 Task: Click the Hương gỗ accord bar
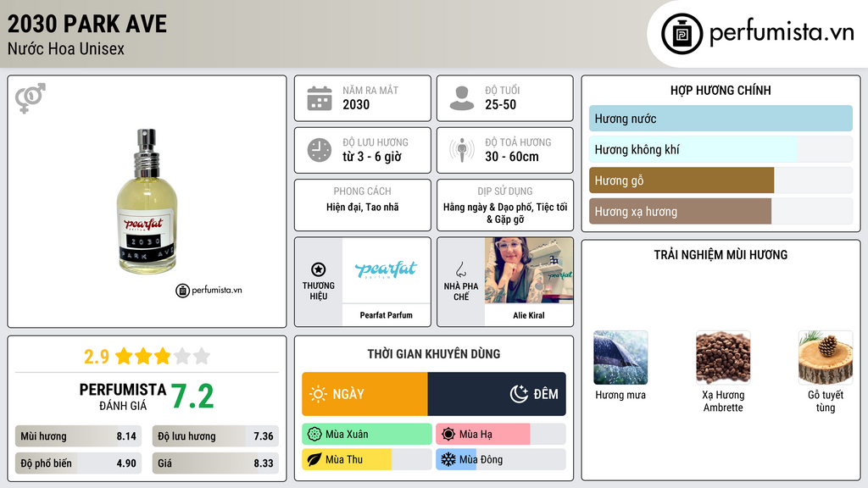click(x=721, y=180)
